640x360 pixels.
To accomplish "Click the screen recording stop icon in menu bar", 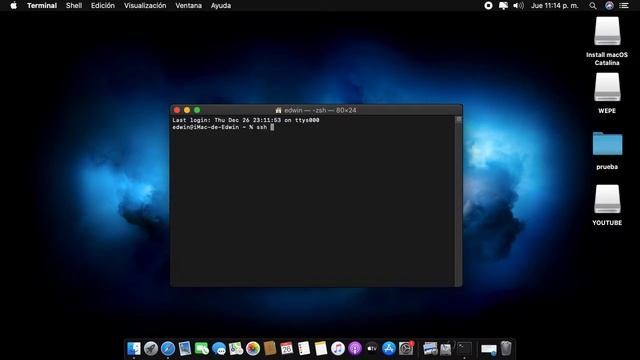I will click(x=488, y=5).
